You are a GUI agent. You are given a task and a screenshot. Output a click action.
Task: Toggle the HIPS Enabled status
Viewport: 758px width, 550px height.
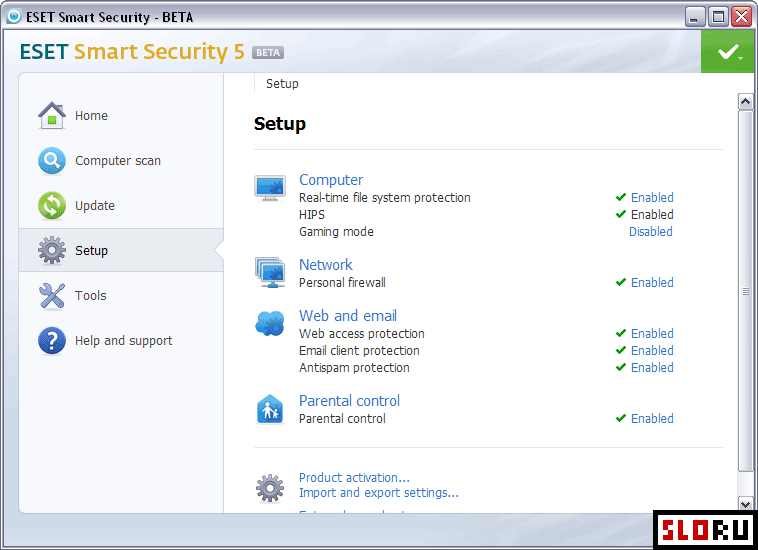[x=652, y=214]
